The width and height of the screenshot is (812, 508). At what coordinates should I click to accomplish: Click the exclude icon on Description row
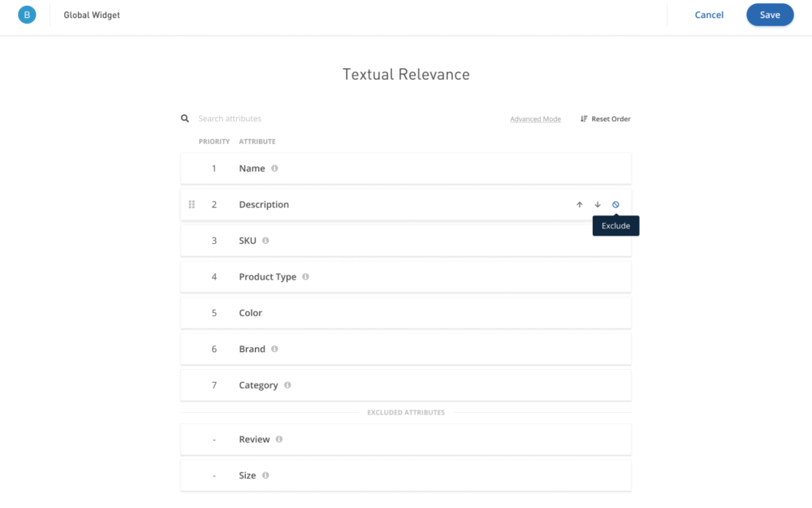[615, 205]
